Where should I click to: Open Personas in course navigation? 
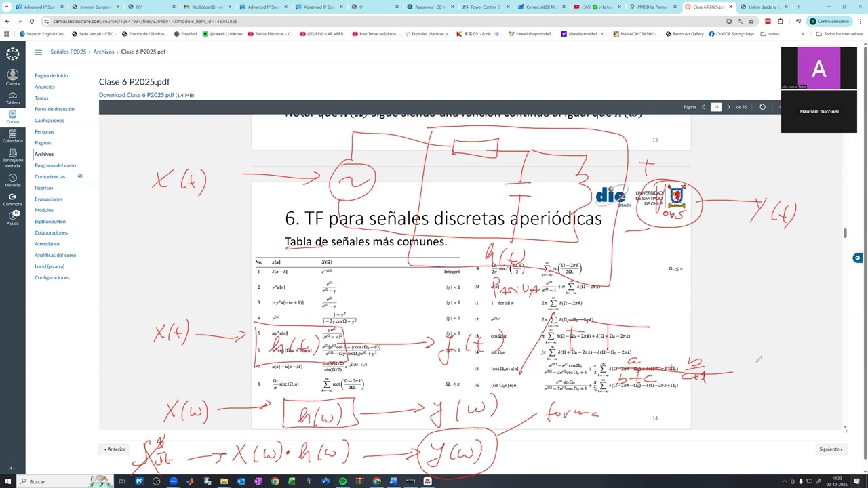pyautogui.click(x=44, y=131)
